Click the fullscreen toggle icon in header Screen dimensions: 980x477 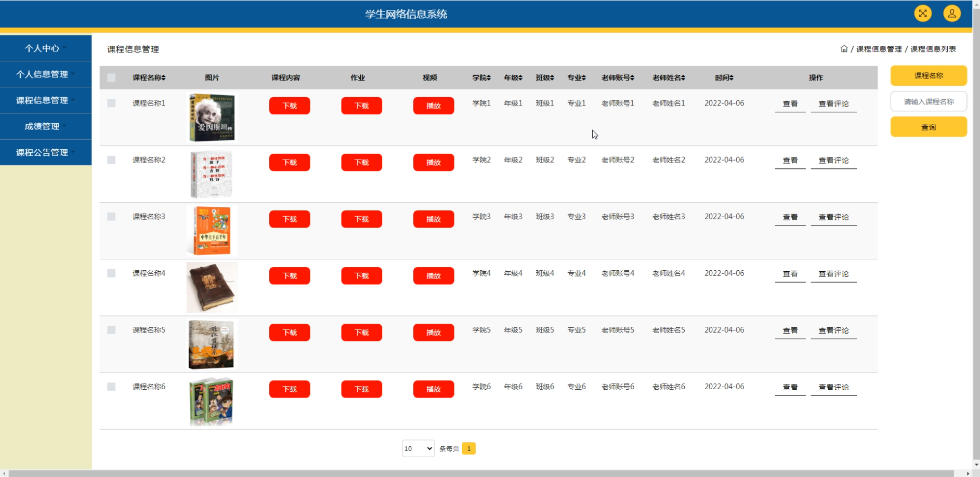[x=923, y=14]
